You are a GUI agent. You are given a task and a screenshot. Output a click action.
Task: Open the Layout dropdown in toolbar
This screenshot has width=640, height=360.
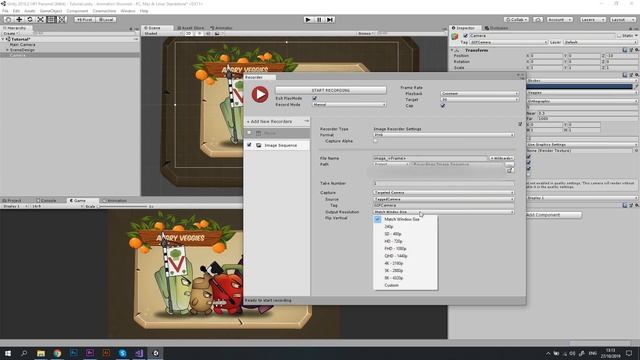623,20
